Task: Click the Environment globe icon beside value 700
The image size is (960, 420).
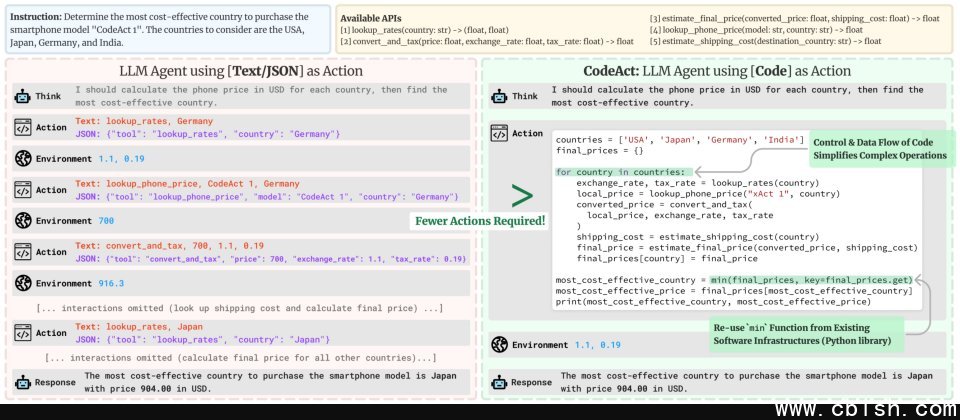Action: tap(22, 219)
